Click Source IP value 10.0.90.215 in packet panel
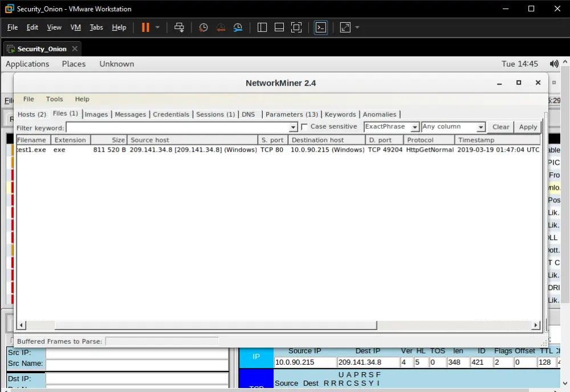The height and width of the screenshot is (392, 570). click(305, 362)
